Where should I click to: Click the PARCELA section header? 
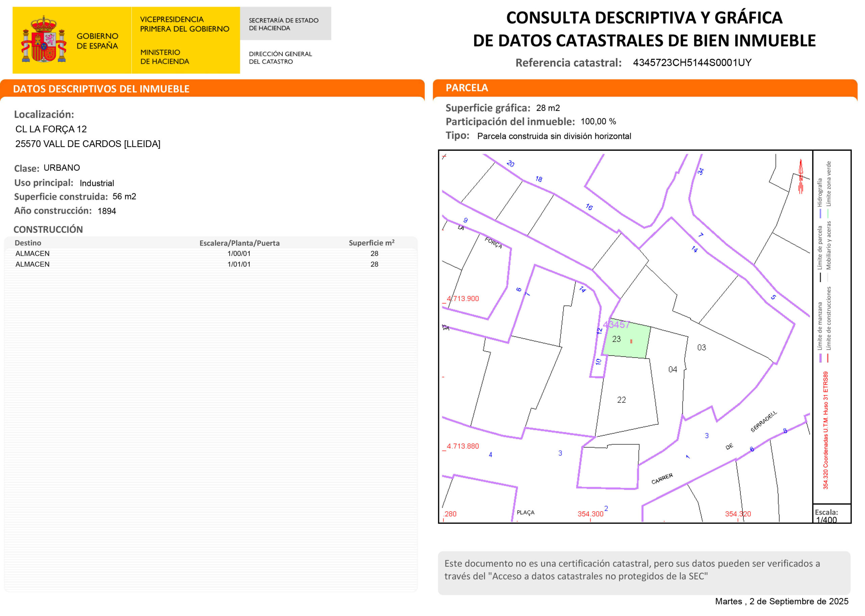coord(467,88)
